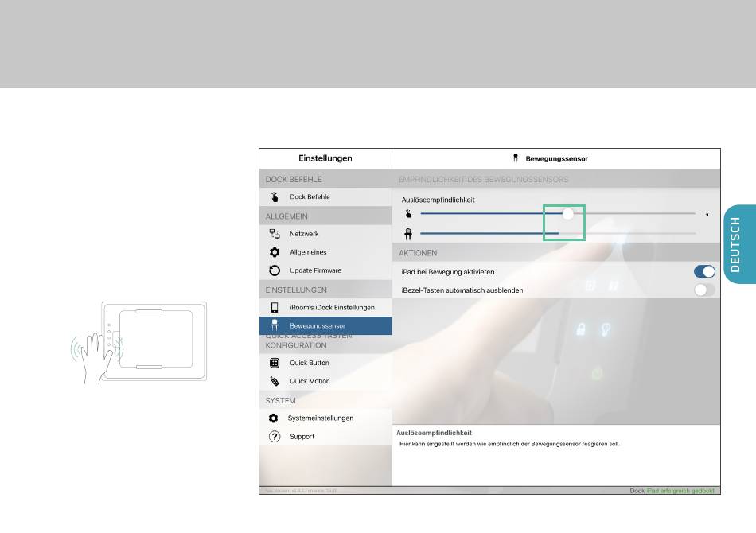The height and width of the screenshot is (533, 756).
Task: Disable iPad bei Bewegung aktivieren switch
Action: point(704,272)
